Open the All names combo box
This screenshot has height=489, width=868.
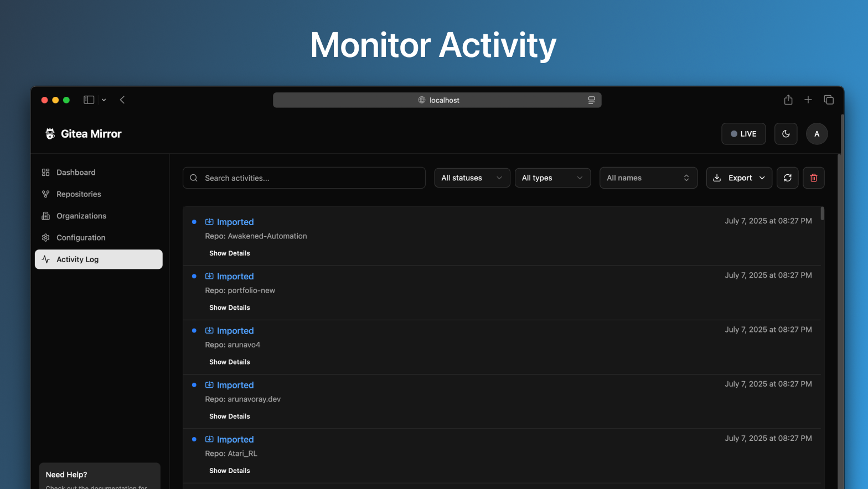pos(648,178)
